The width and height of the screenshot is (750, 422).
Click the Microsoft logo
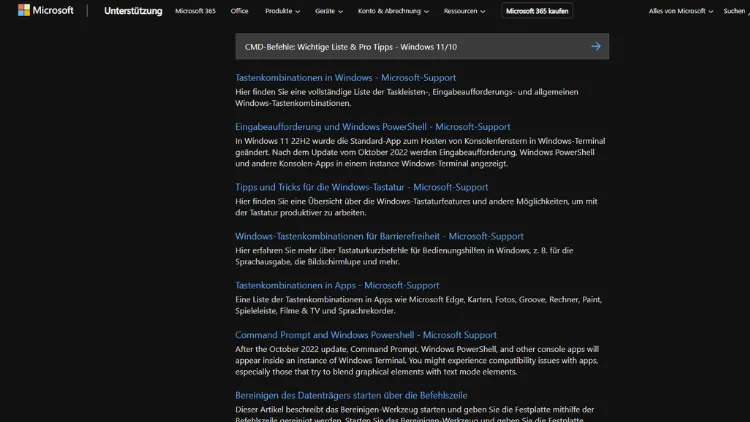[x=45, y=10]
